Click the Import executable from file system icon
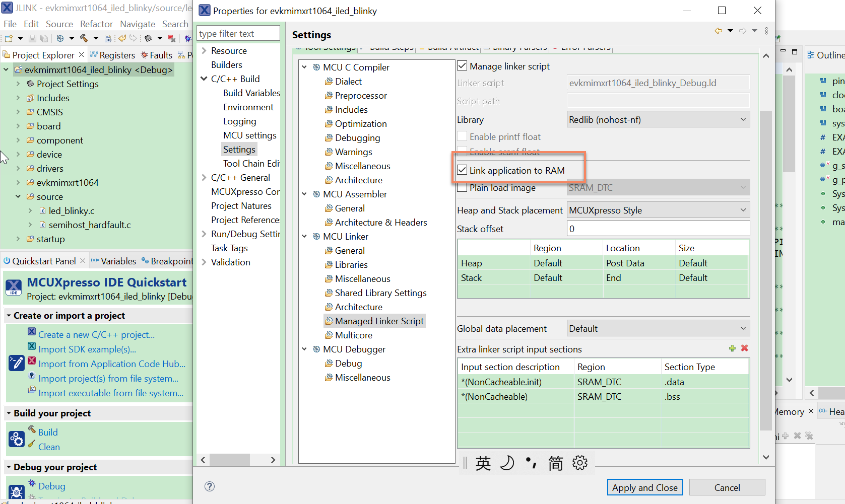This screenshot has width=845, height=504. tap(32, 390)
